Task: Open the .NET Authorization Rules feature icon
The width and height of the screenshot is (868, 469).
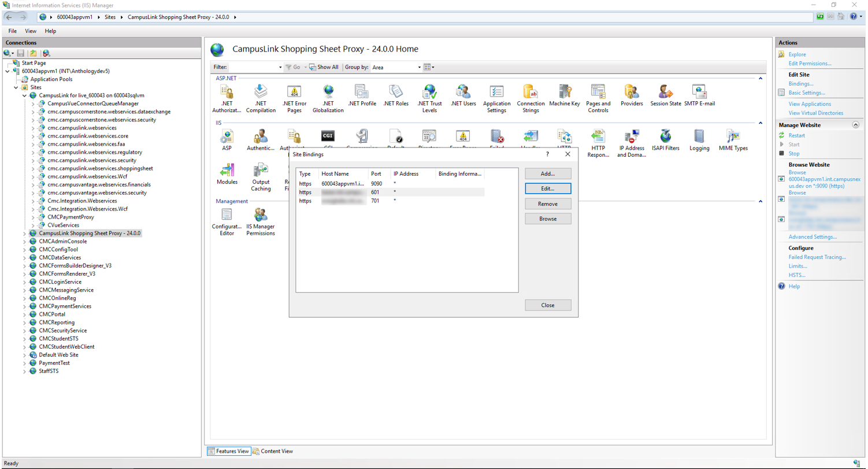Action: point(227,98)
